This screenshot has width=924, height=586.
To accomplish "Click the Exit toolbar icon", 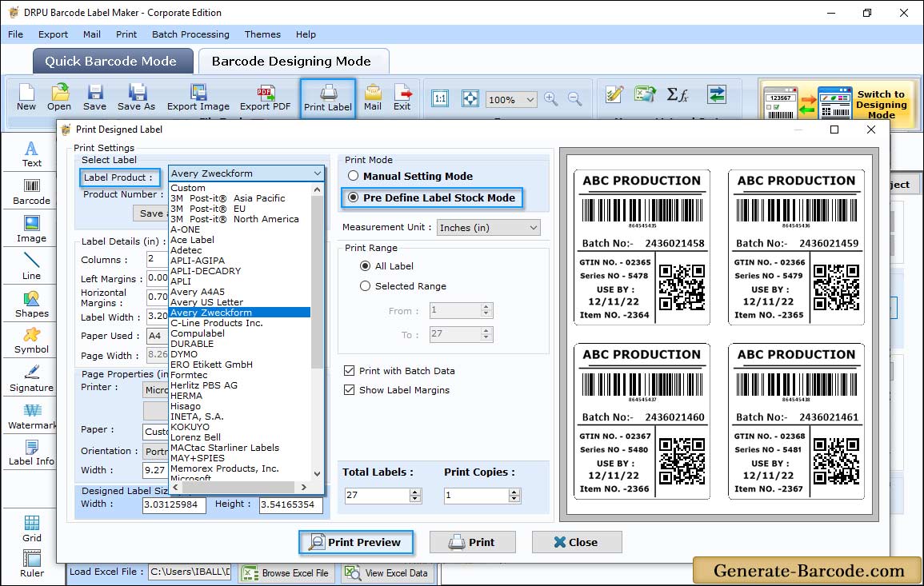I will point(402,98).
